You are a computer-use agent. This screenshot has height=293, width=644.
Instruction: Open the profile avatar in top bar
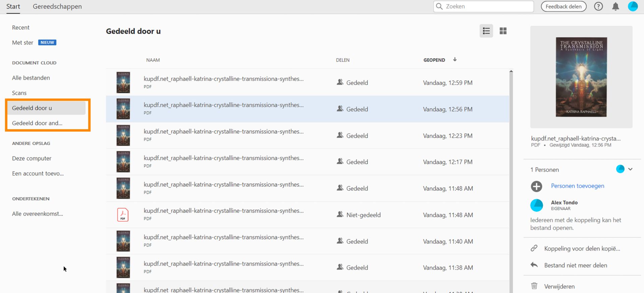click(x=633, y=6)
